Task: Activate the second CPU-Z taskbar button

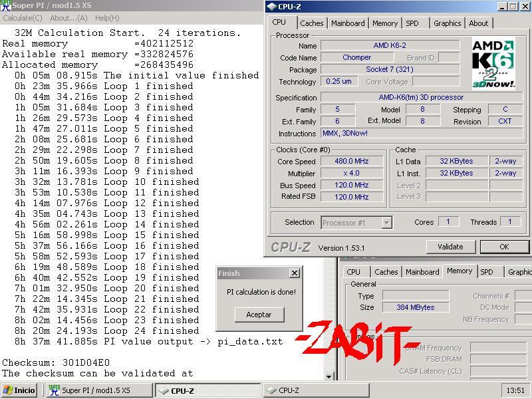Action: coord(317,390)
